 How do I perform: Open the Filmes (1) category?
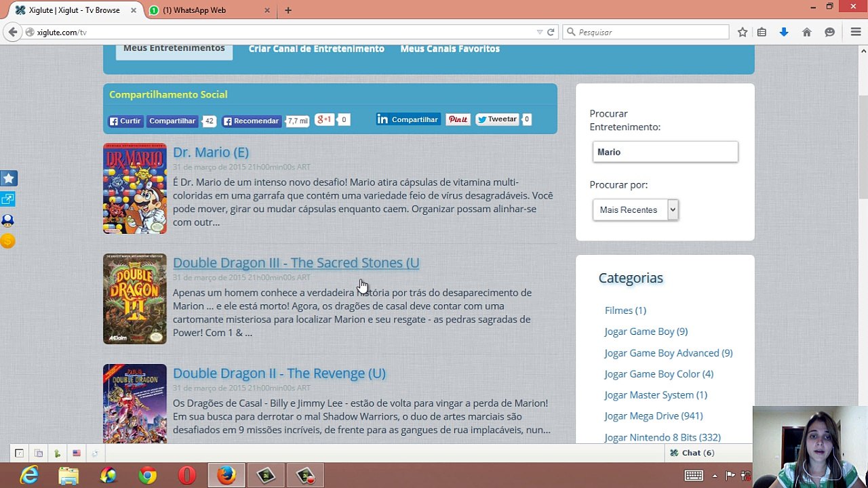625,310
